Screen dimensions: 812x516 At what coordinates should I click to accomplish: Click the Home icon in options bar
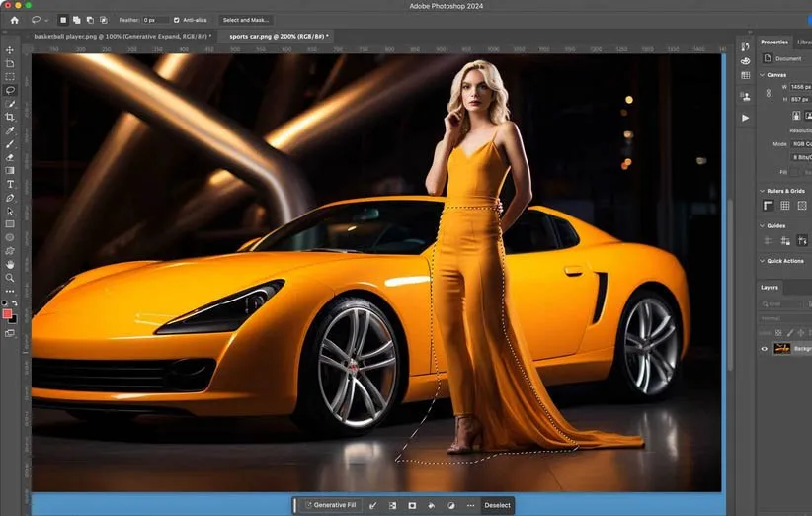14,20
